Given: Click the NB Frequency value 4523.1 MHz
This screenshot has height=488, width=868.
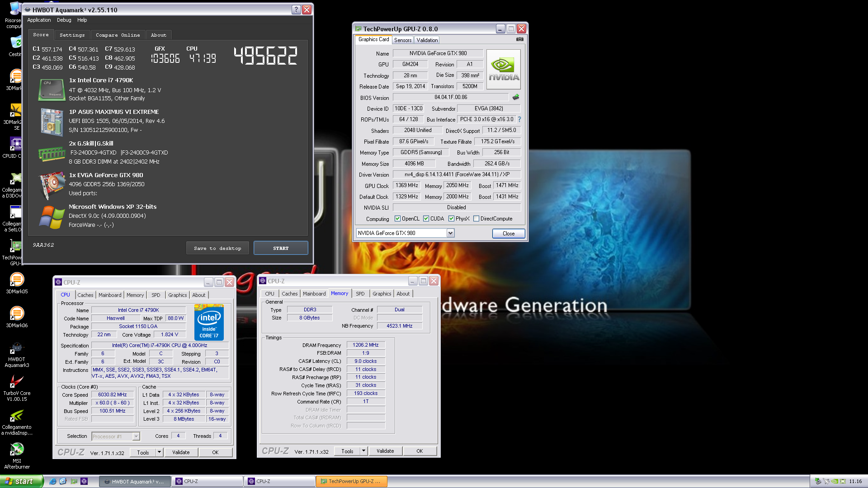Looking at the screenshot, I should pos(400,326).
